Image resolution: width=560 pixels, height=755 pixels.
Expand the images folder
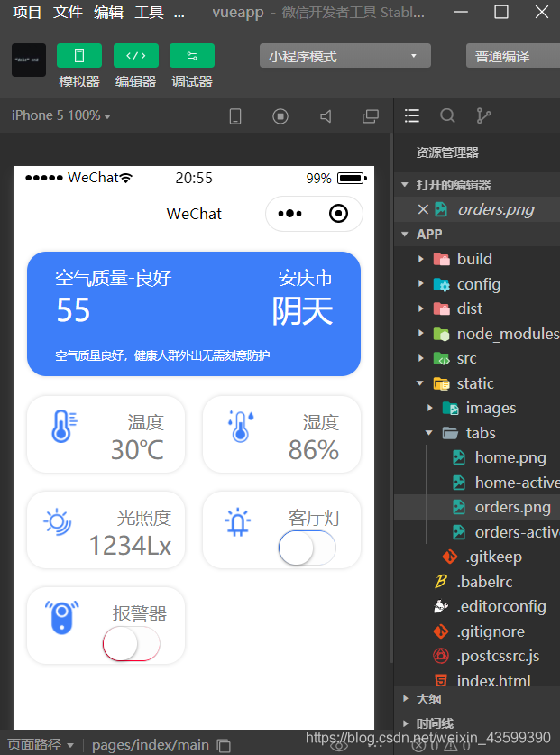coord(429,408)
